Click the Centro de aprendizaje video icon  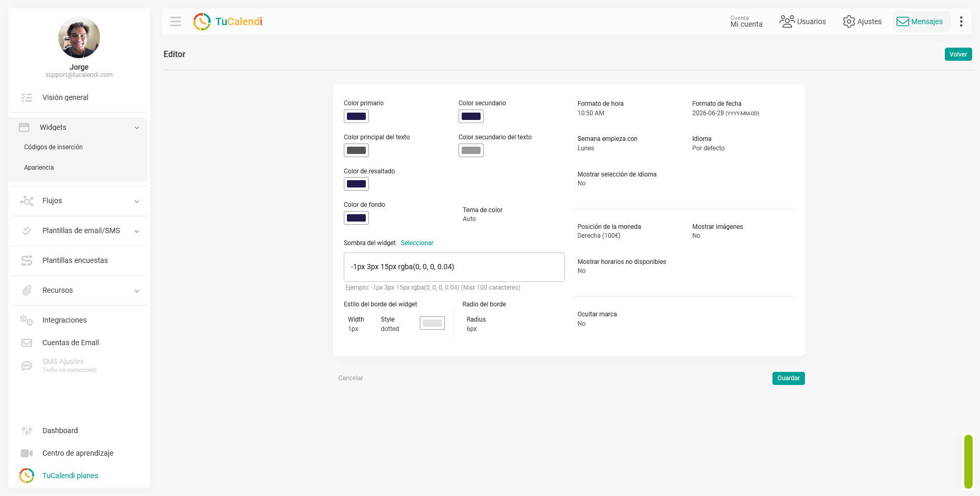27,453
